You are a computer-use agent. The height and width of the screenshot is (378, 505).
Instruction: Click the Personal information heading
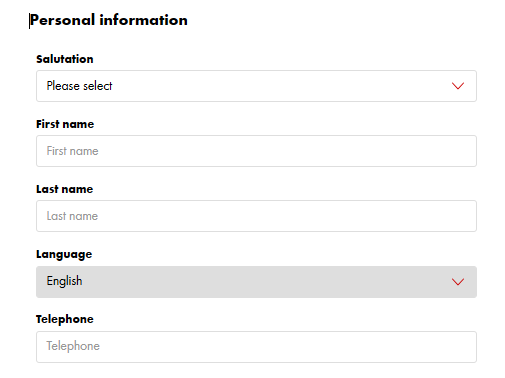(x=109, y=20)
